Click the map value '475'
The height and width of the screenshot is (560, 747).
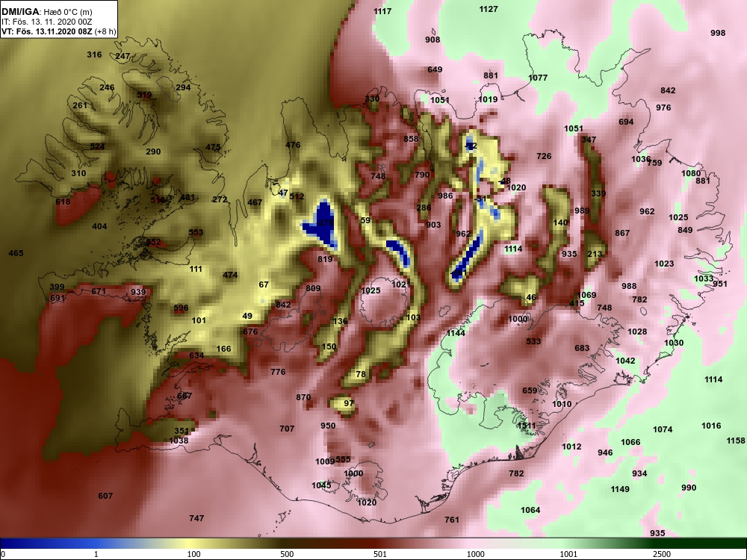click(213, 147)
